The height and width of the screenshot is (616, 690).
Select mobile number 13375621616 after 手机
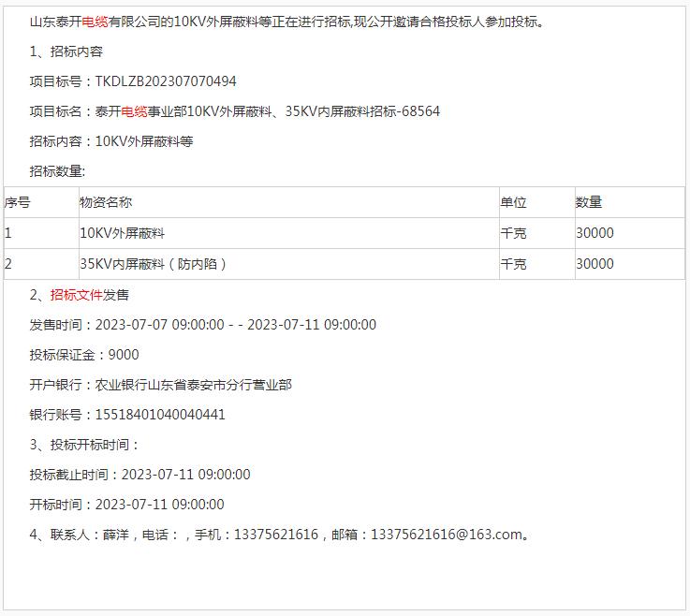tap(276, 535)
